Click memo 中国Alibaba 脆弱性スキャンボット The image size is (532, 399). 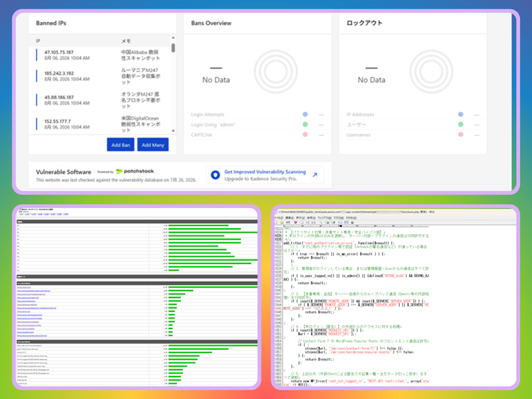click(140, 55)
